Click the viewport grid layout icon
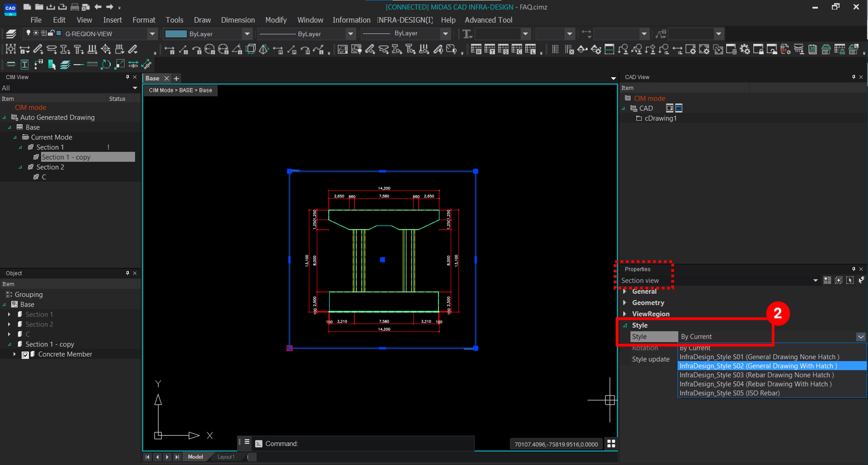This screenshot has height=465, width=868. point(611,444)
